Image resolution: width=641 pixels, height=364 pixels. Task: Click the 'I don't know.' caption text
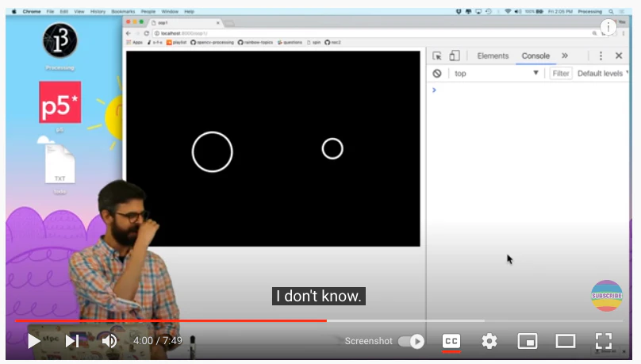pyautogui.click(x=319, y=296)
